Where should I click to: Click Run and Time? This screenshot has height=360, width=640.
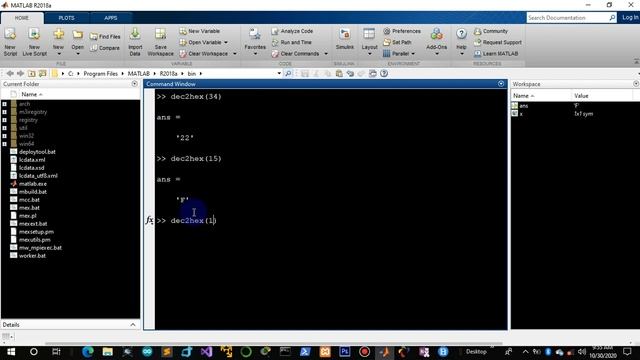coord(291,42)
